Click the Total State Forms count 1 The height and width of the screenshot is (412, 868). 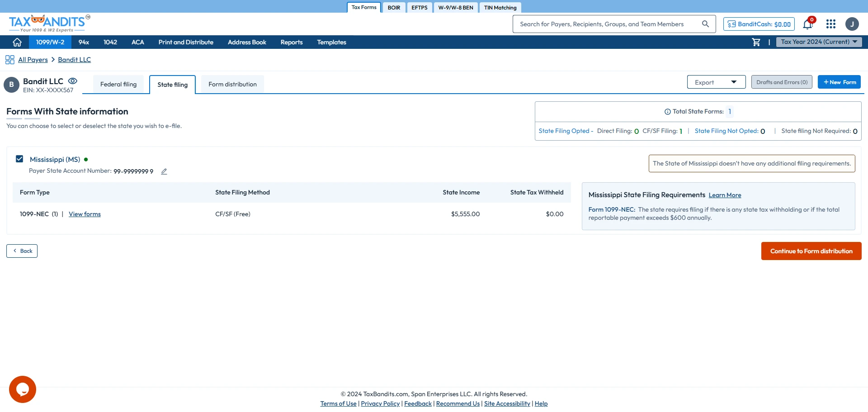click(730, 112)
